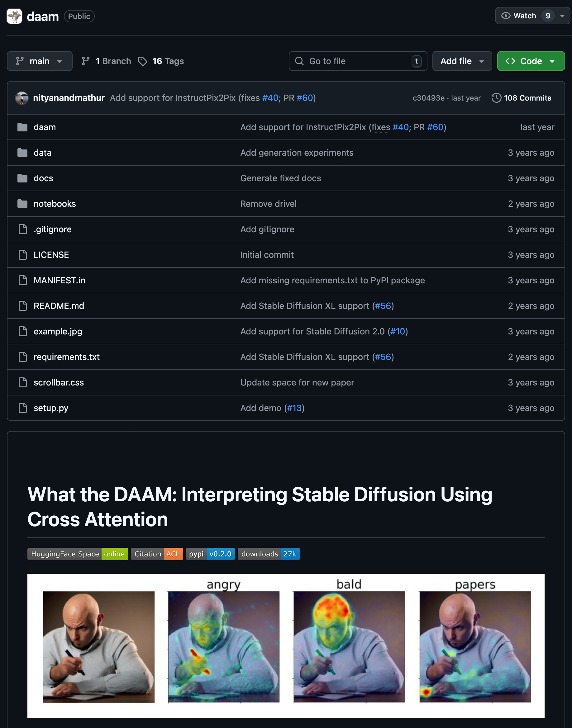The width and height of the screenshot is (572, 728).
Task: Open the DAAM heatmap example image
Action: point(286,646)
